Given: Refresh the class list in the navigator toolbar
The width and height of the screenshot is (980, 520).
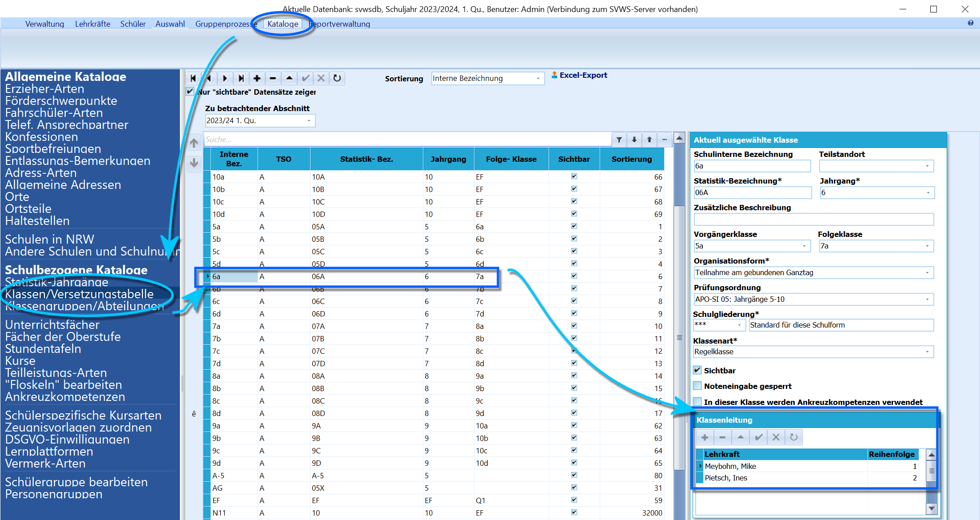Looking at the screenshot, I should click(337, 79).
